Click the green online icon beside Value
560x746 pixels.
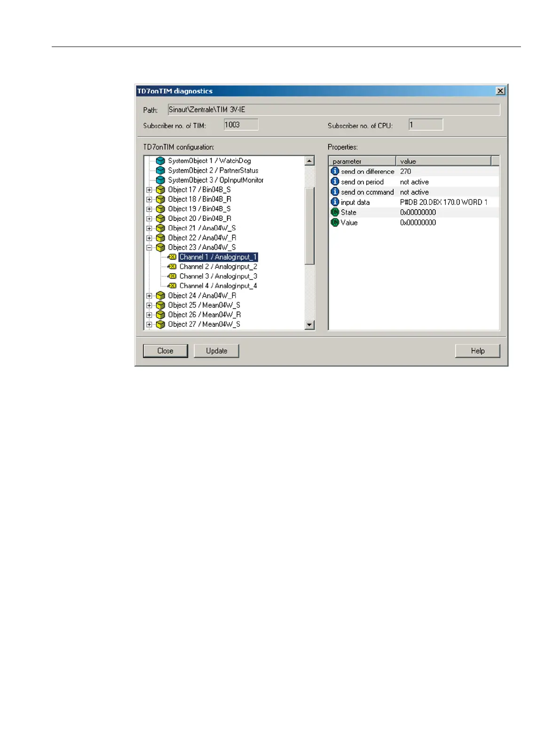[x=335, y=222]
